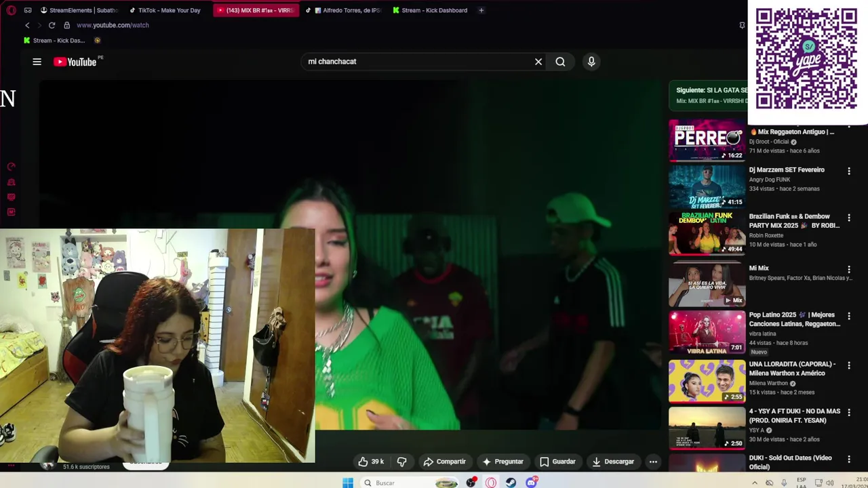Open the Mi Mix playlist thumbnail
Viewport: 868px width, 488px height.
(707, 285)
